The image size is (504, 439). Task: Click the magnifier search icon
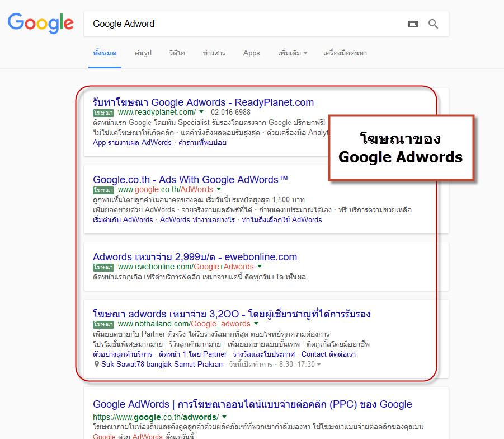[434, 24]
